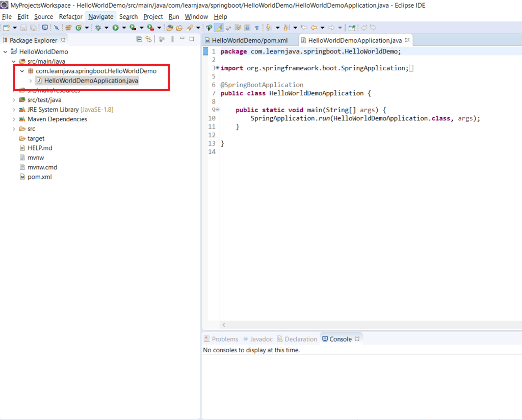Open the Run button dropdown arrow

pyautogui.click(x=124, y=28)
